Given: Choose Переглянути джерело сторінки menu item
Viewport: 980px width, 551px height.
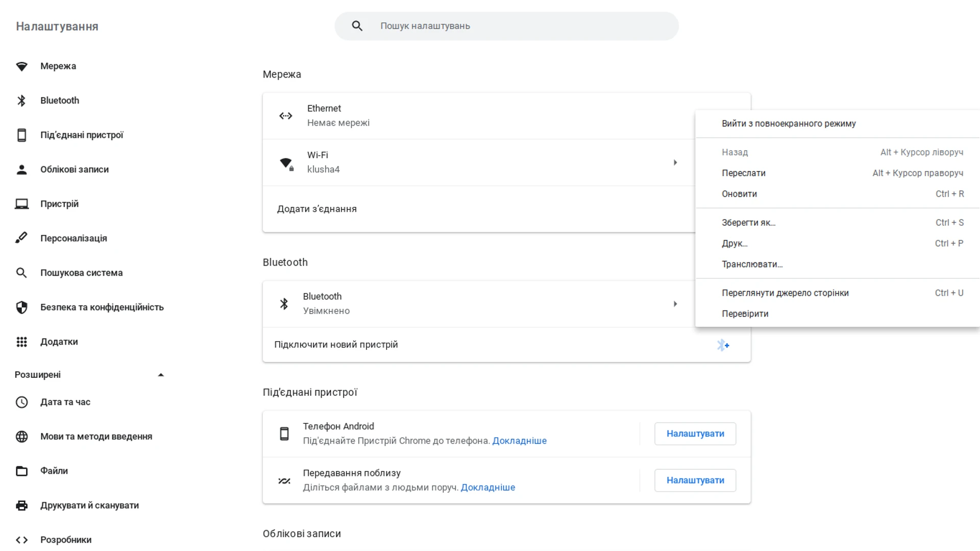Looking at the screenshot, I should click(785, 293).
